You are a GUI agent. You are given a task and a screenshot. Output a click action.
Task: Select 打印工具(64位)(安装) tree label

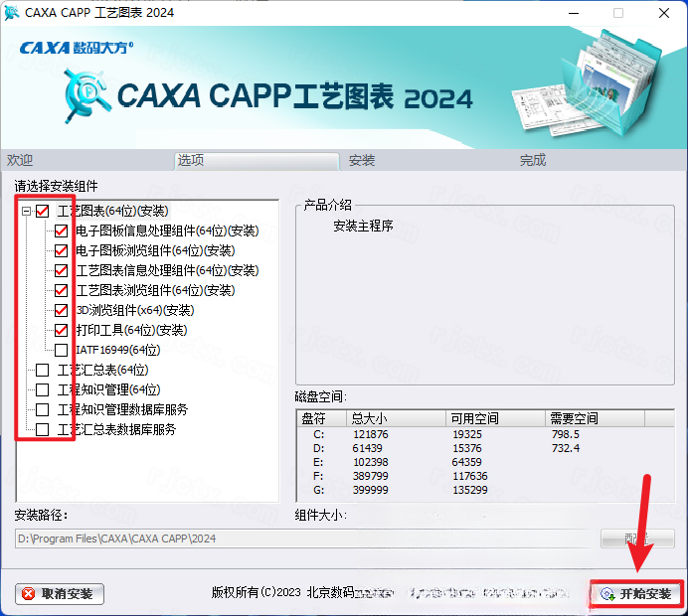pyautogui.click(x=131, y=330)
